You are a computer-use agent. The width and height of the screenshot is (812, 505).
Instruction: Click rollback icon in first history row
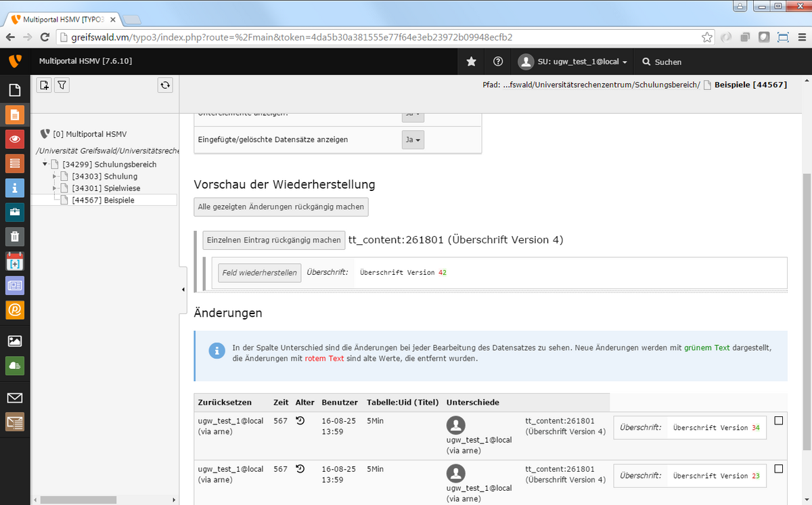coord(300,421)
